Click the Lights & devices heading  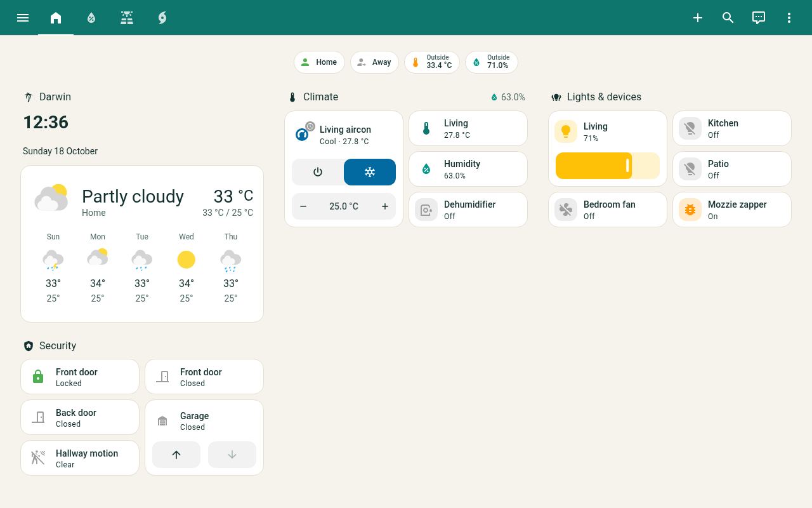click(604, 97)
